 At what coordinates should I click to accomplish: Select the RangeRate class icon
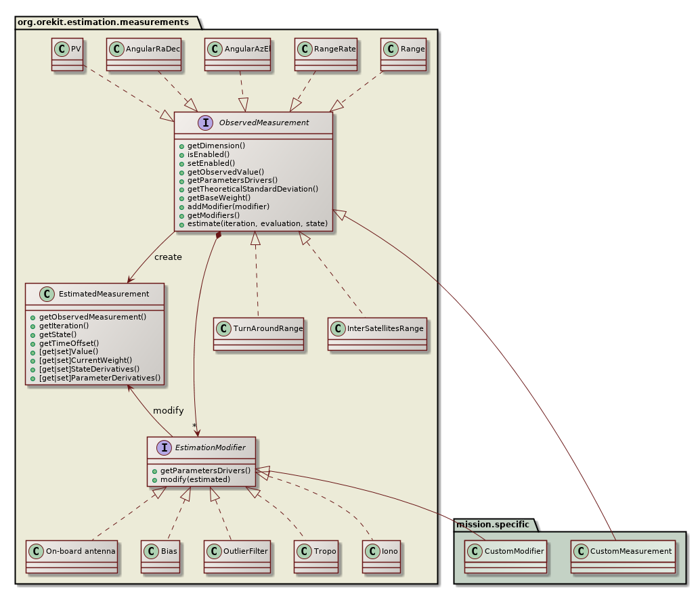[305, 48]
